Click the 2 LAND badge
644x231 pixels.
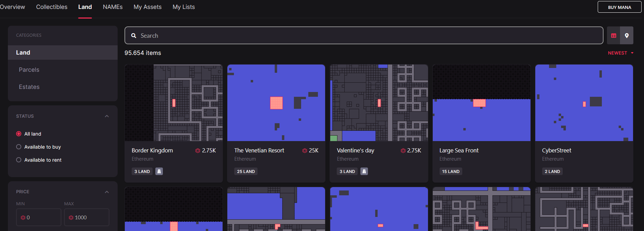tap(552, 171)
